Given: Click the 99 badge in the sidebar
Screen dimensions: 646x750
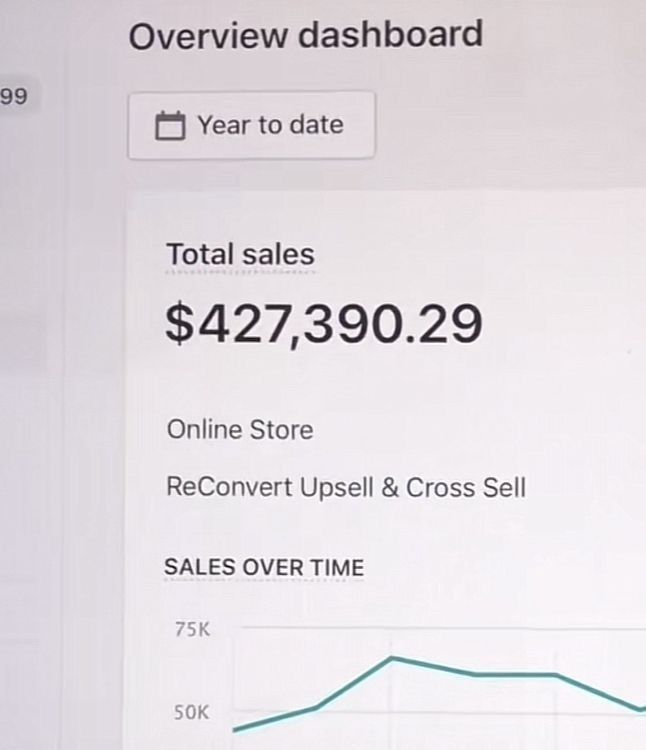Looking at the screenshot, I should pyautogui.click(x=14, y=97).
